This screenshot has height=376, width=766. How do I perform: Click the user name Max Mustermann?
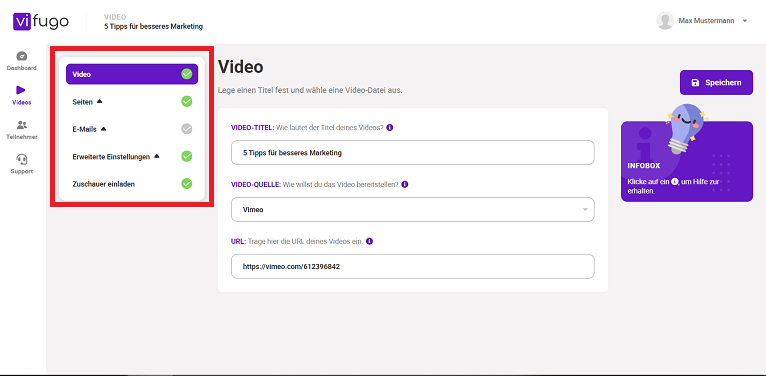[x=706, y=21]
